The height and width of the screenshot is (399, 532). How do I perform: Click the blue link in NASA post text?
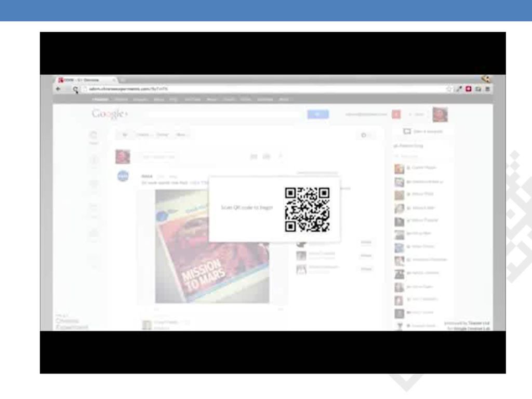199,182
